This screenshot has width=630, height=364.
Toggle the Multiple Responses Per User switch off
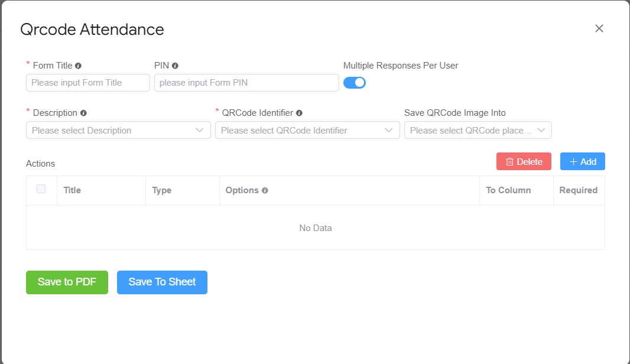[355, 83]
